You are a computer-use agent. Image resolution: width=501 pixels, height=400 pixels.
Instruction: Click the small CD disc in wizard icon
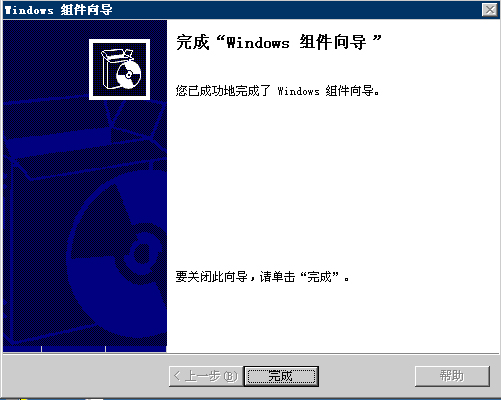[128, 75]
